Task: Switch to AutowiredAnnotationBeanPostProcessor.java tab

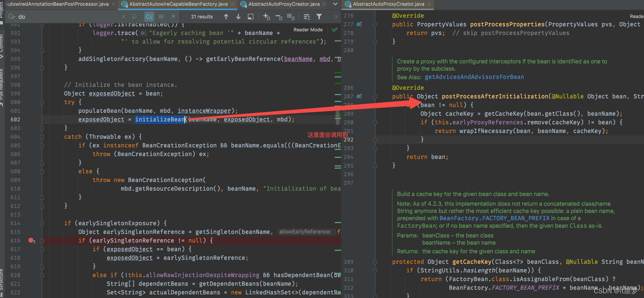Action: point(57,4)
